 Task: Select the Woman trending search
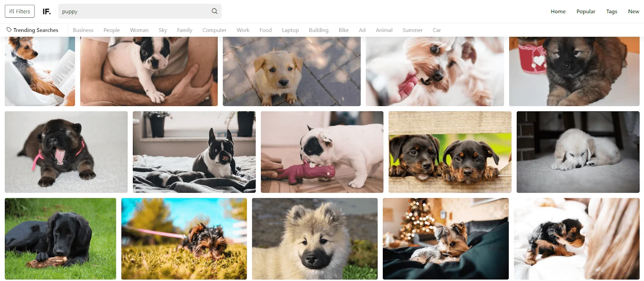[x=139, y=30]
